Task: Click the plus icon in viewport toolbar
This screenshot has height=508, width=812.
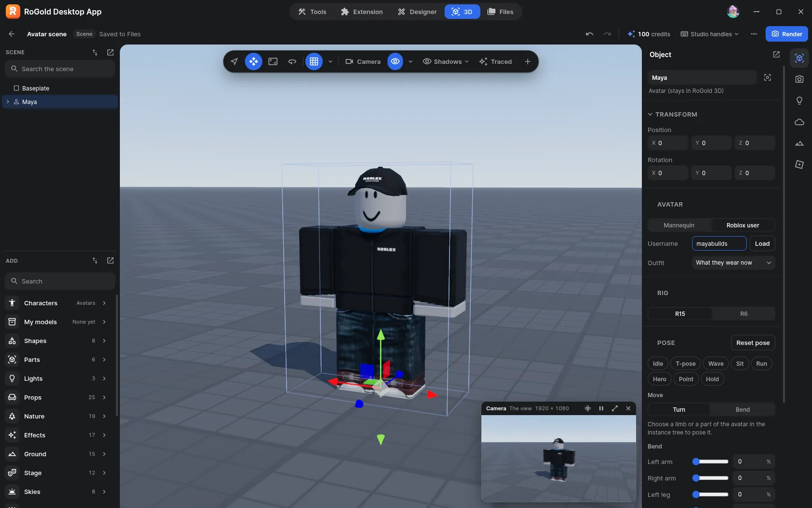Action: [528, 61]
